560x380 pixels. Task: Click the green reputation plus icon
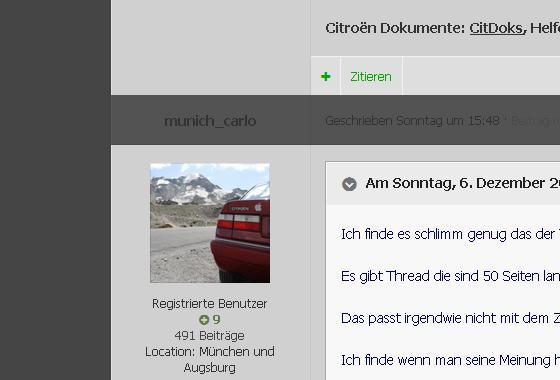pyautogui.click(x=204, y=320)
